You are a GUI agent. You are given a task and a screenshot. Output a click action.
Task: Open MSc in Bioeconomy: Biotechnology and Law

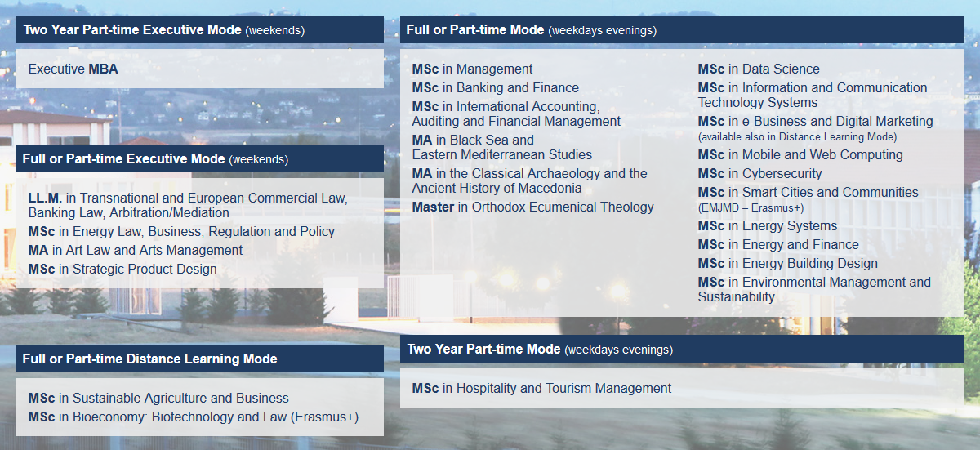click(x=194, y=417)
